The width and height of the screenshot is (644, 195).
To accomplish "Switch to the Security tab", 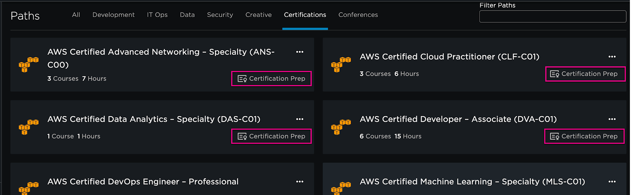I will (x=220, y=15).
